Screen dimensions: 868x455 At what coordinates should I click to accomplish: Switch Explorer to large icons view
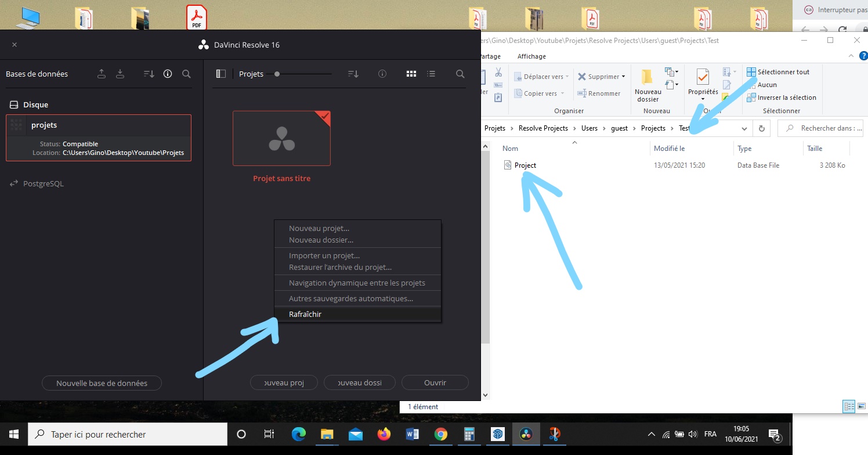pyautogui.click(x=861, y=406)
